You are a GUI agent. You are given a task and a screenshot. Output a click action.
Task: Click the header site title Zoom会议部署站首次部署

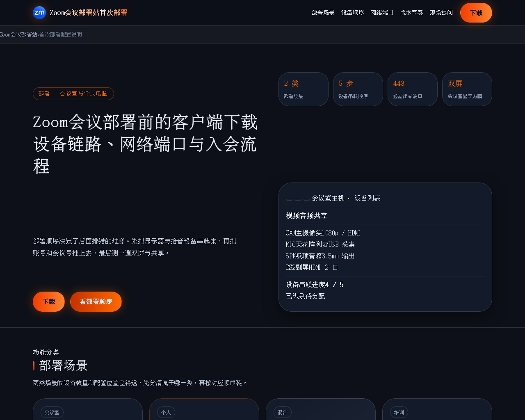89,13
